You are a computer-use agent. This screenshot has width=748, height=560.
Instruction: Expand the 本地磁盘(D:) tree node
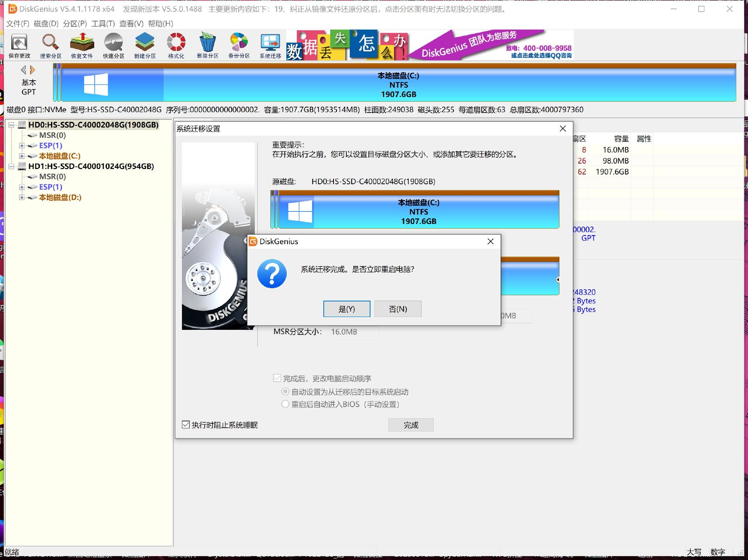22,197
